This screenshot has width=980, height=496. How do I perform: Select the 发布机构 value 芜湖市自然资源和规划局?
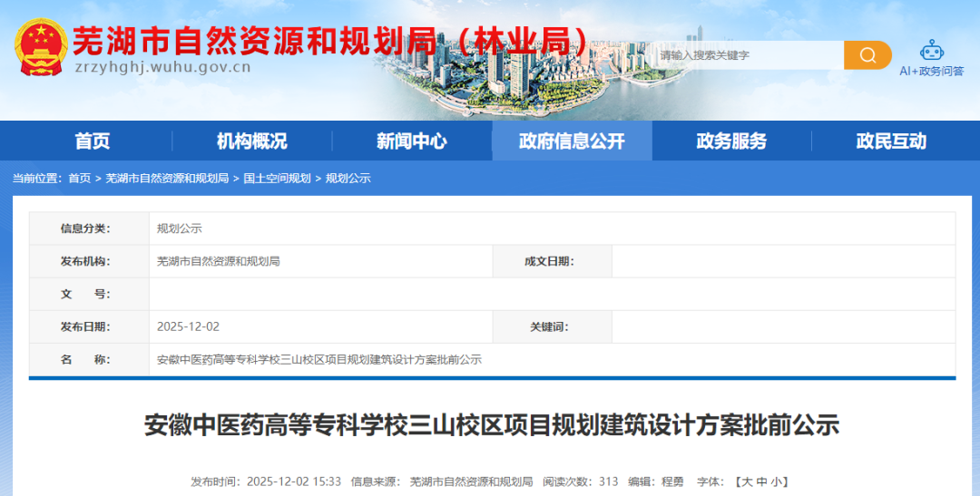pyautogui.click(x=218, y=261)
